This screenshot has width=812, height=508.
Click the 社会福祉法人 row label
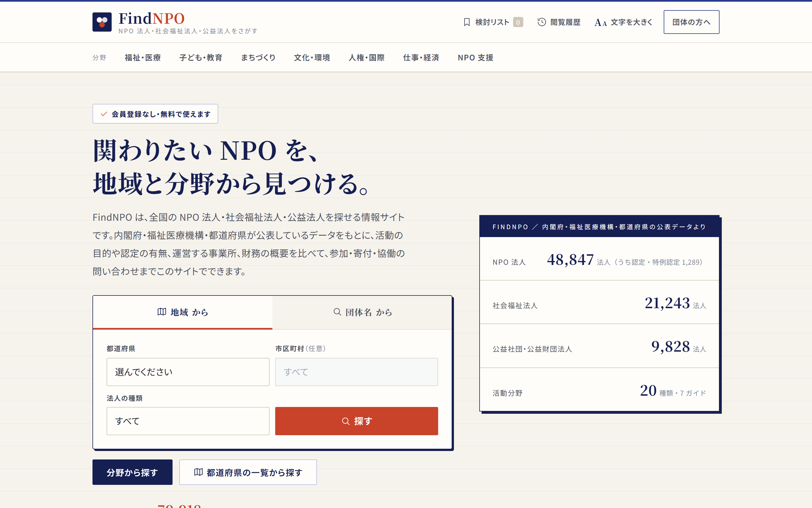515,306
